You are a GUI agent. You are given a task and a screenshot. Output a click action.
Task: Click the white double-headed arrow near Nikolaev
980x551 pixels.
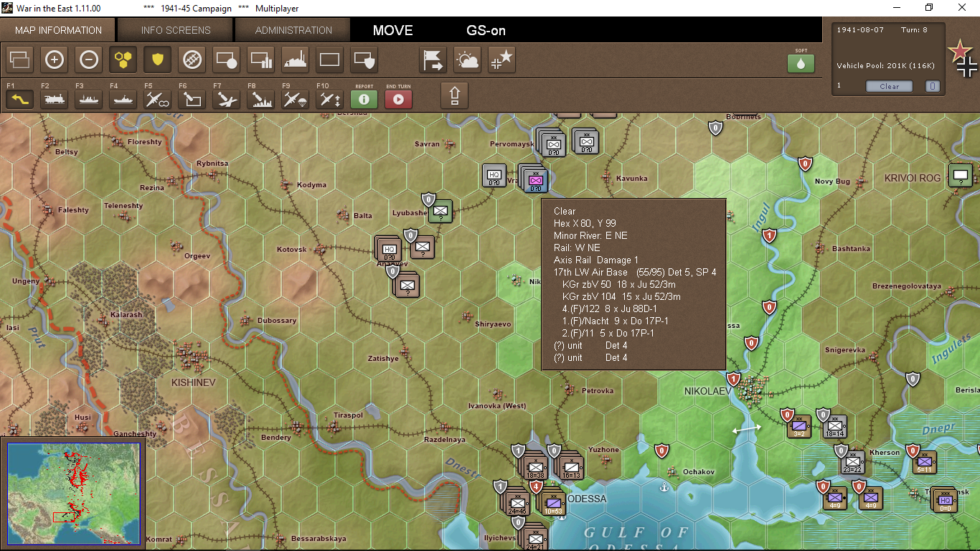[x=747, y=428]
